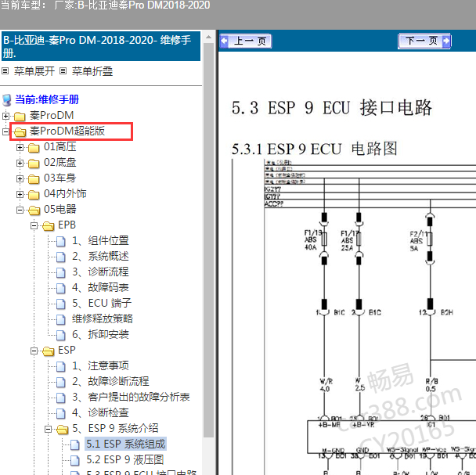
Task: Click the EPB open folder icon
Action: 48,226
